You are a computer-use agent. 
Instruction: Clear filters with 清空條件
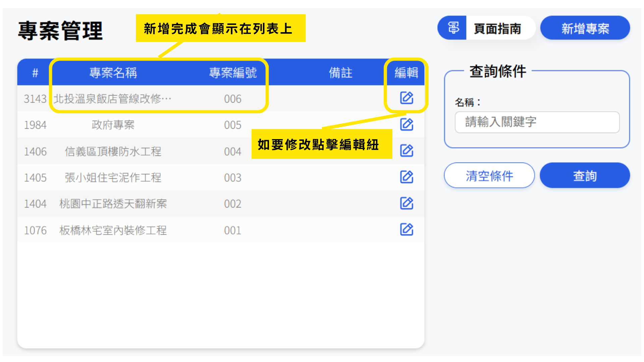[489, 176]
